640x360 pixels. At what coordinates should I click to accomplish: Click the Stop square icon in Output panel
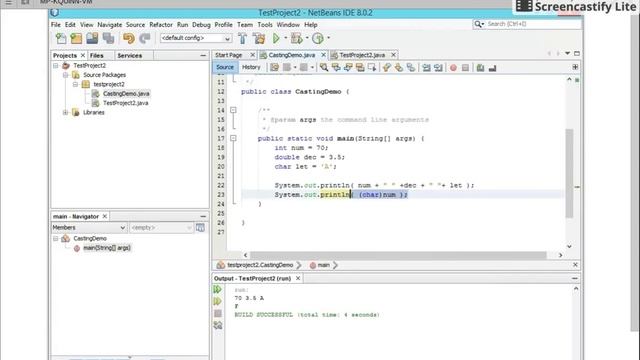click(218, 313)
